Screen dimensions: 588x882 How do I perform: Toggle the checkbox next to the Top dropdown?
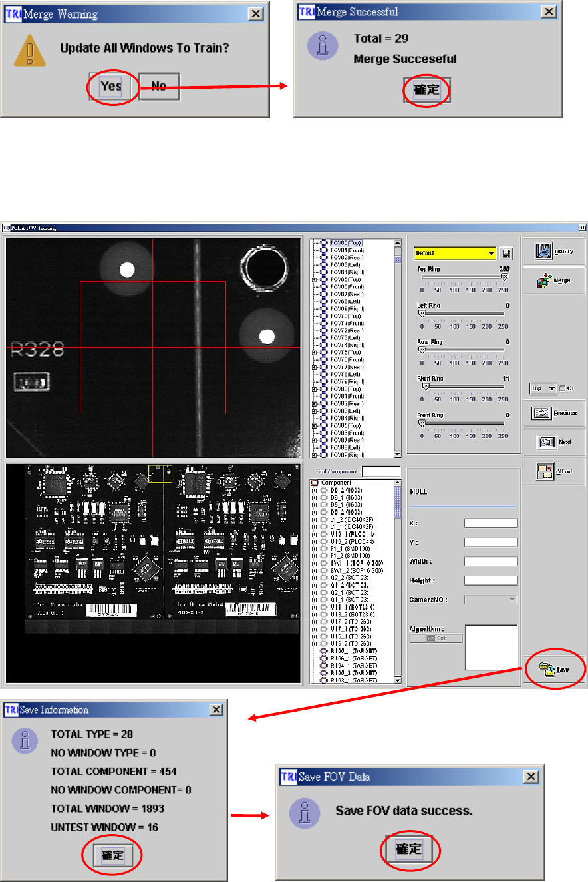[563, 389]
